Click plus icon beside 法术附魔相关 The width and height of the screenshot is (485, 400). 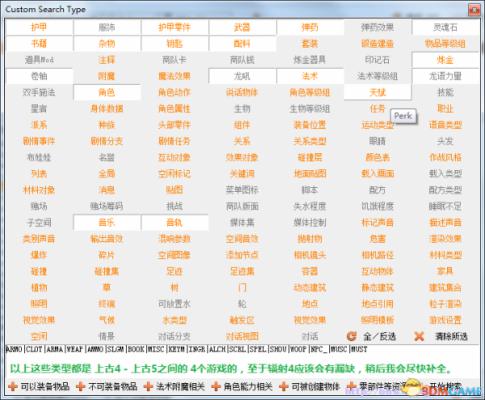click(x=148, y=386)
